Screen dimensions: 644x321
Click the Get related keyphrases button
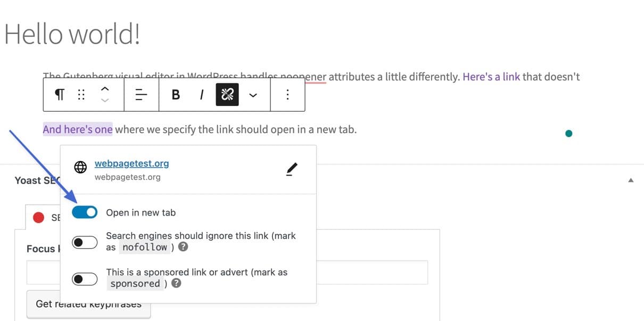(x=88, y=303)
